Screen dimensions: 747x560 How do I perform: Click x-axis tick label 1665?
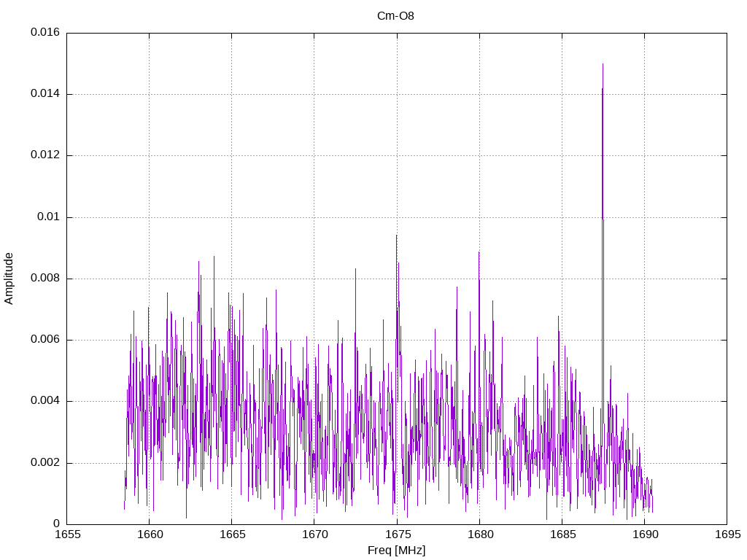pyautogui.click(x=232, y=534)
